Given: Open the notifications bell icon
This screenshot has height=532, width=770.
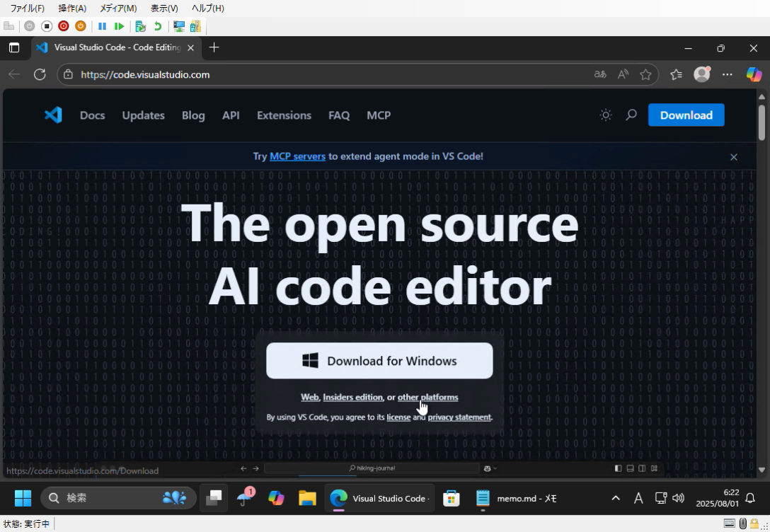Looking at the screenshot, I should point(750,498).
